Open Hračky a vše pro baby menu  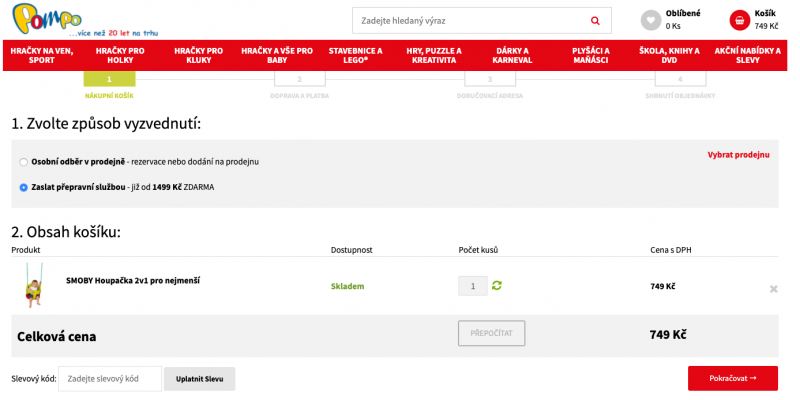pyautogui.click(x=277, y=56)
